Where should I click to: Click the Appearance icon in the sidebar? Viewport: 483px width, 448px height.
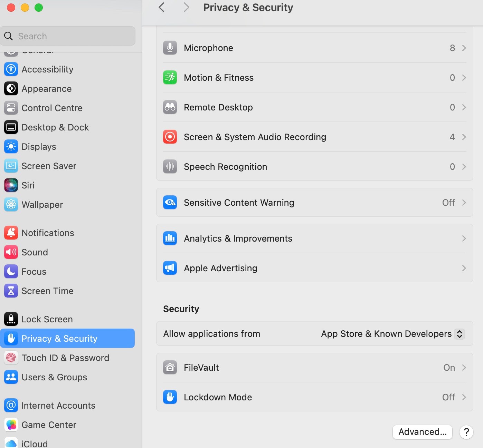tap(11, 89)
